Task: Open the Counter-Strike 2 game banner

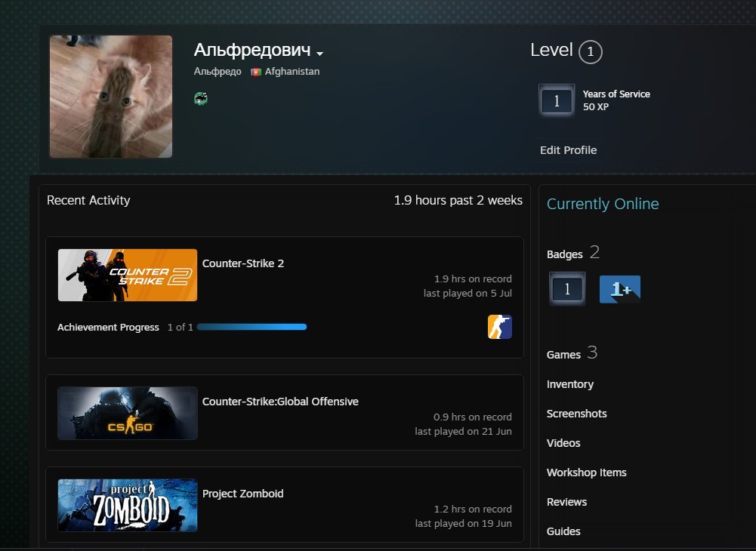Action: [128, 275]
